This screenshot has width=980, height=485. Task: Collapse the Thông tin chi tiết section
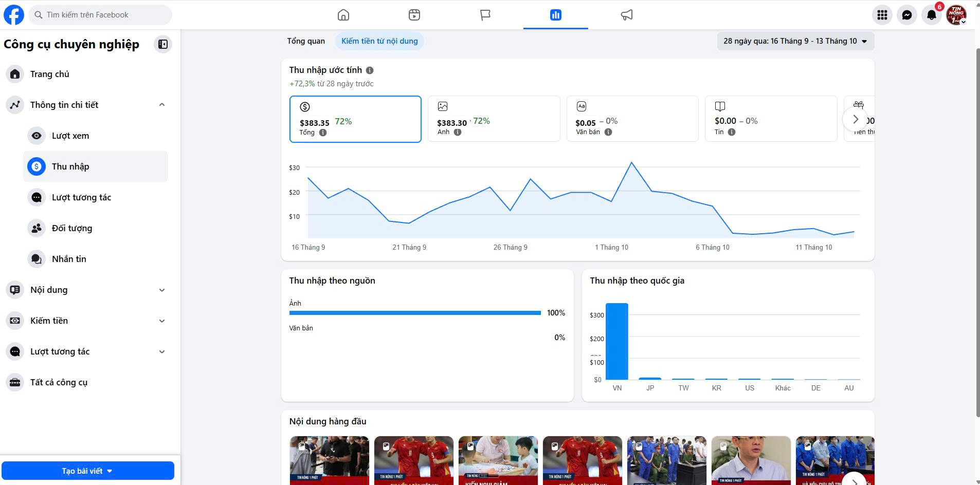click(x=162, y=105)
